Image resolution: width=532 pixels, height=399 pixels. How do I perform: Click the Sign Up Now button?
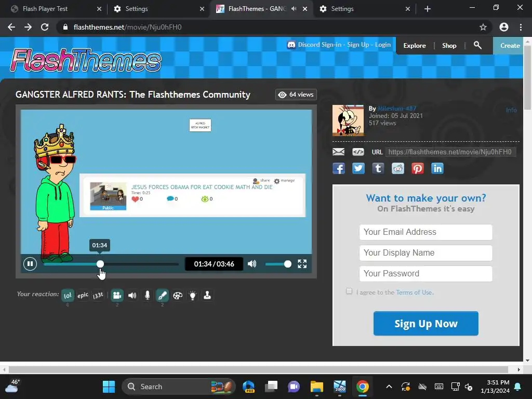426,323
